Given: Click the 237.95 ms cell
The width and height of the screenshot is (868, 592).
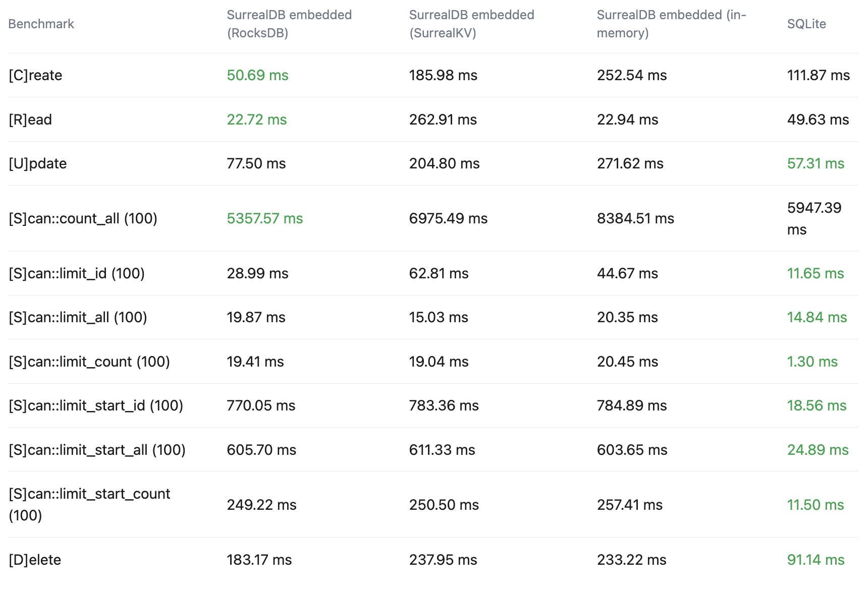Looking at the screenshot, I should (x=443, y=560).
